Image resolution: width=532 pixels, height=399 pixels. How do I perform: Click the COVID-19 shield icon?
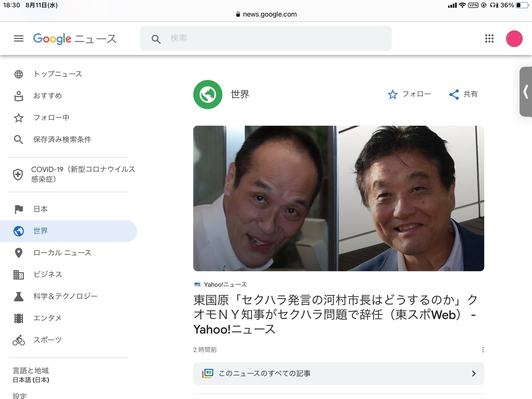pyautogui.click(x=18, y=174)
